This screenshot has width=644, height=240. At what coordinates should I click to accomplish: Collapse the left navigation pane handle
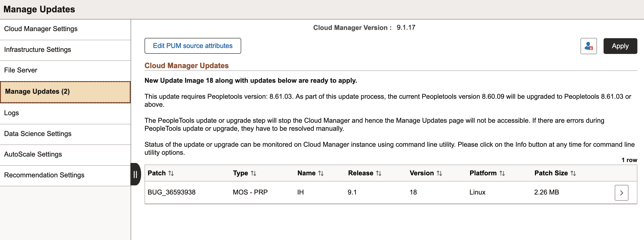pyautogui.click(x=135, y=175)
